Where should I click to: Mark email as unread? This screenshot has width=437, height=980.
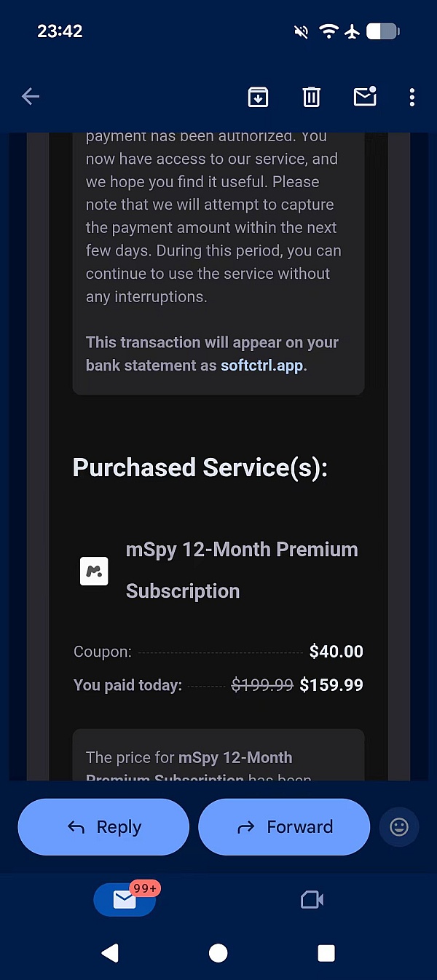365,96
